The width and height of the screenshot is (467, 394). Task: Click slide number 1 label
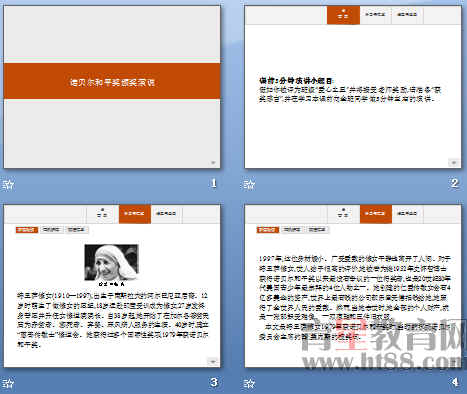point(214,183)
